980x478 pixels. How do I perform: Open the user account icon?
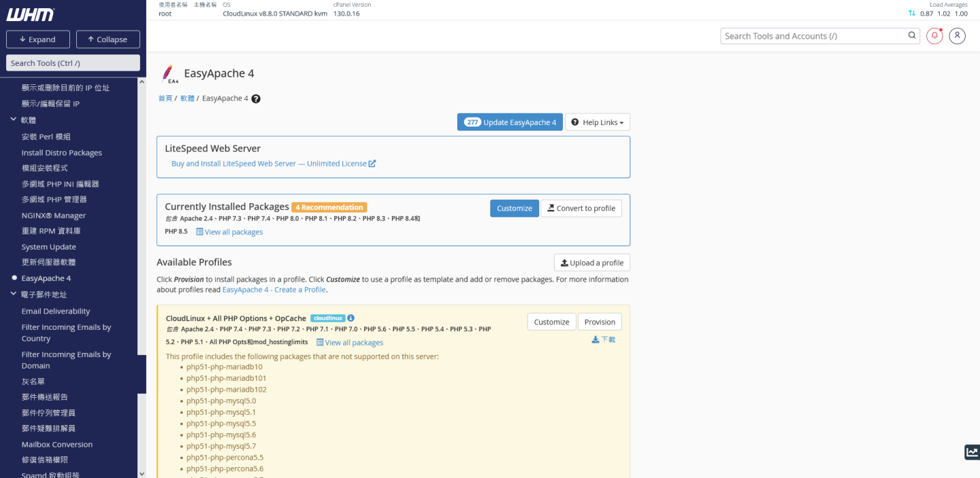[957, 36]
